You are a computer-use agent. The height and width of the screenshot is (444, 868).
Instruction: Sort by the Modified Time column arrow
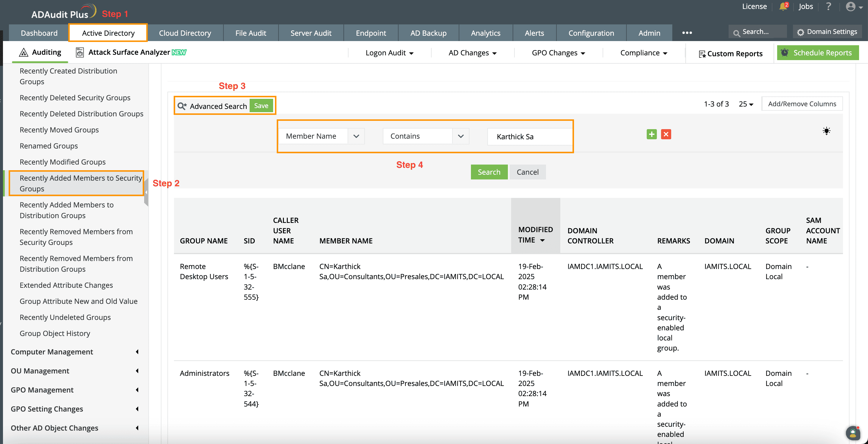[542, 240]
